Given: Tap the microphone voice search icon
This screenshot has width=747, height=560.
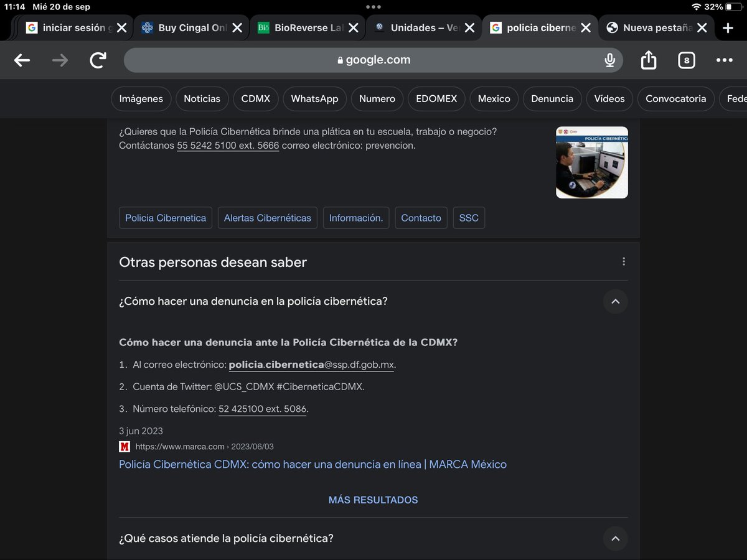Looking at the screenshot, I should coord(610,60).
